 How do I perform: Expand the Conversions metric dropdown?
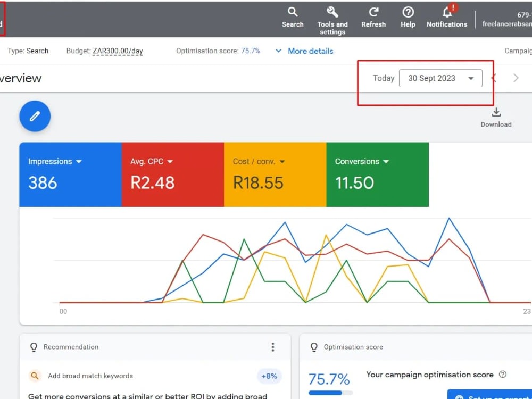pos(386,162)
